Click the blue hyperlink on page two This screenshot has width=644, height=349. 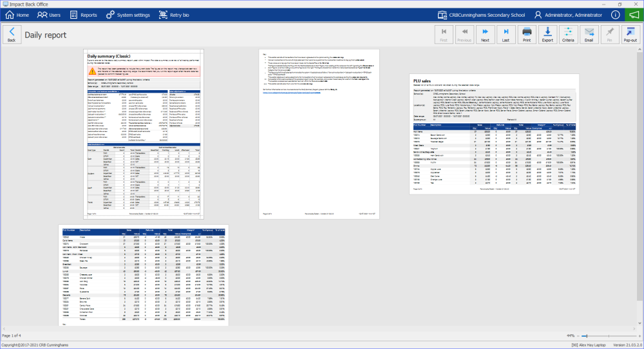(292, 93)
